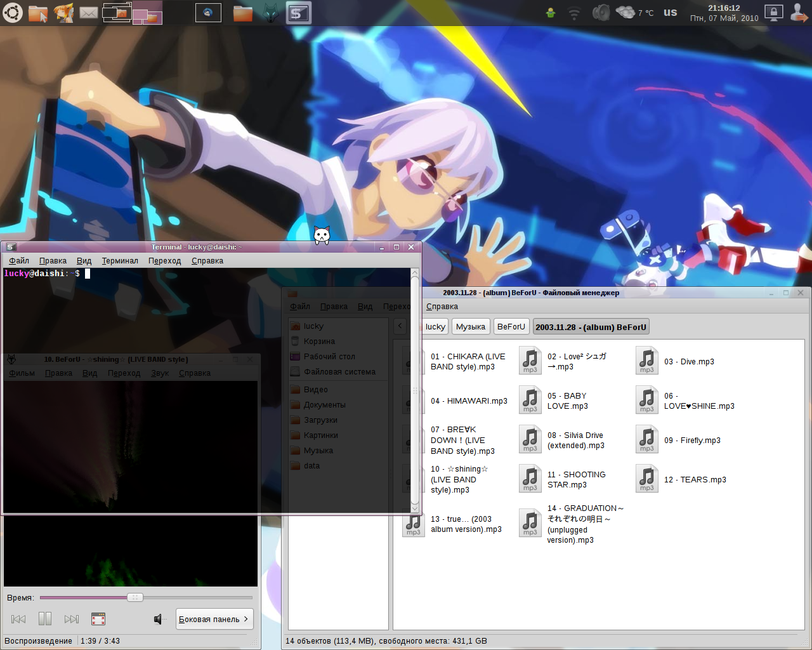This screenshot has height=650, width=812.
Task: Select mp3 icon of '11 - SHOOTING STAR.mp3'
Action: pos(530,479)
